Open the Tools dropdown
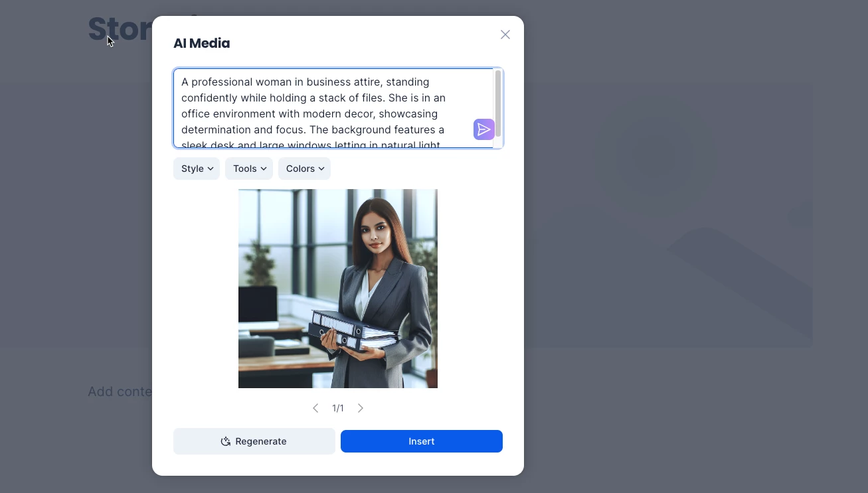 pyautogui.click(x=249, y=169)
